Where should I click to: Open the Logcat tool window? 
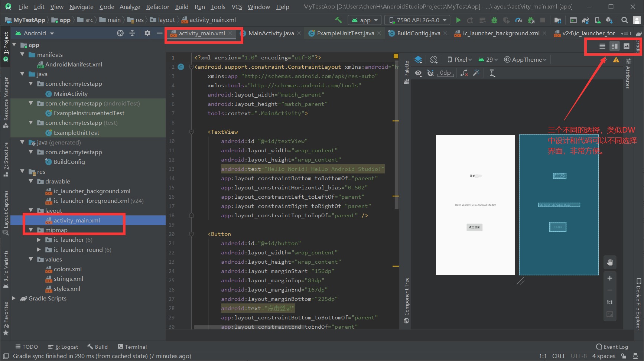point(63,347)
